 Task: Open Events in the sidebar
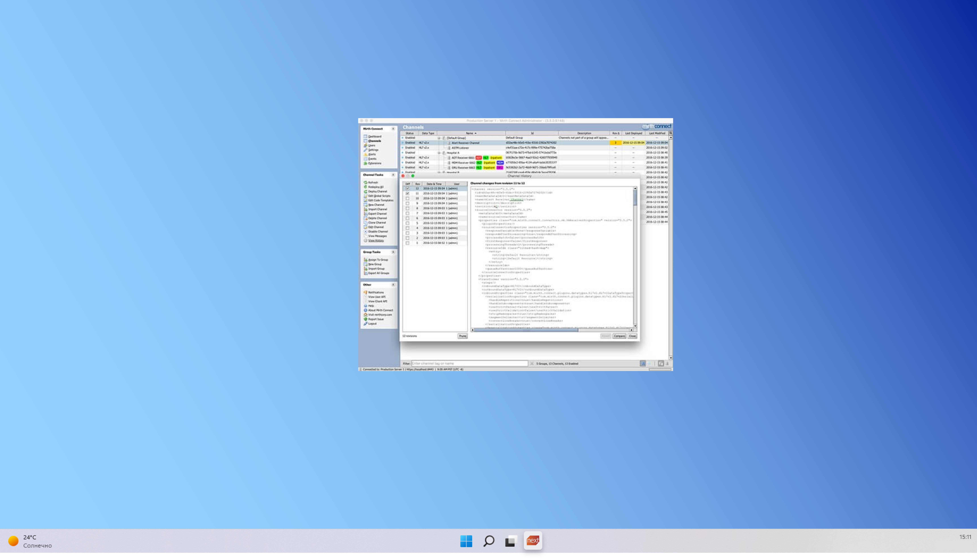[x=370, y=159]
